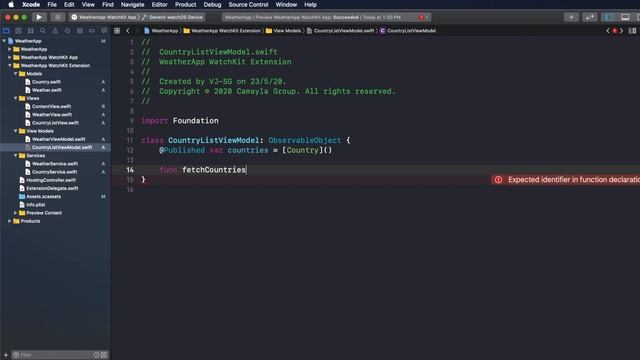Click the WeatherApp WatchKit Extension breadcrumb

[x=222, y=31]
